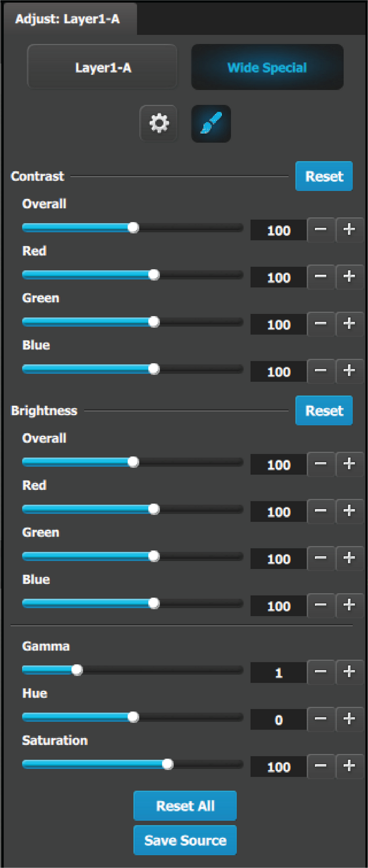This screenshot has height=868, width=368.
Task: Increase Hue with plus button
Action: tap(349, 719)
